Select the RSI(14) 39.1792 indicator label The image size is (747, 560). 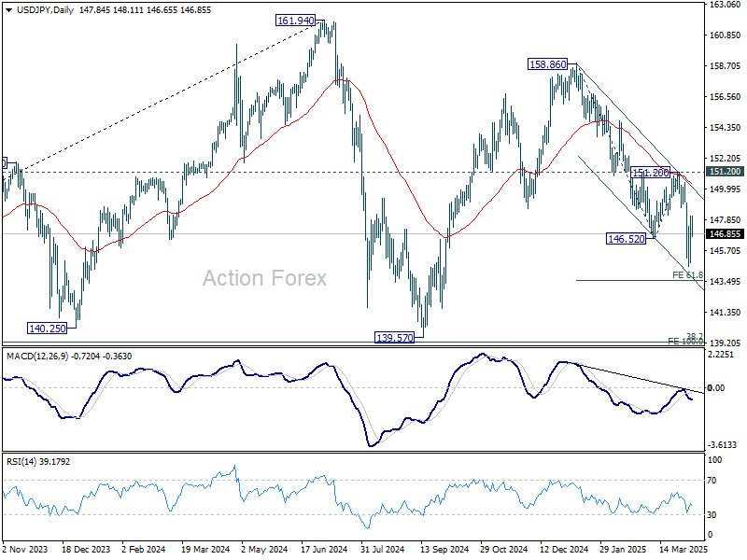pos(38,461)
